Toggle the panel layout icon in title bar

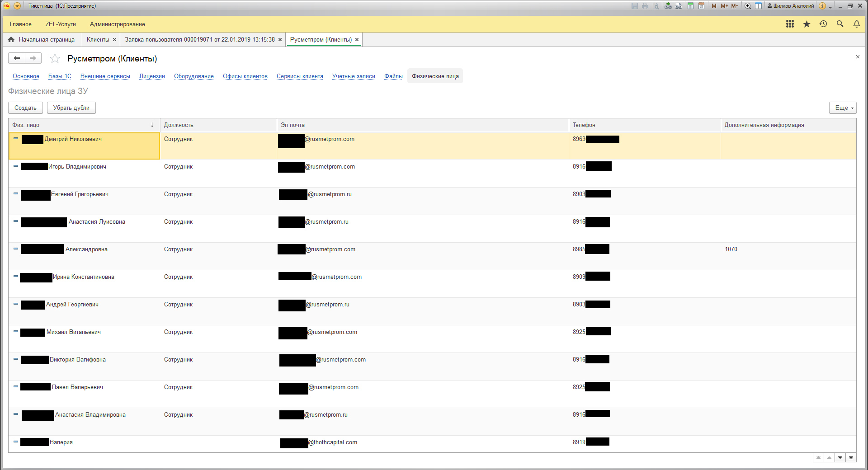pyautogui.click(x=759, y=6)
